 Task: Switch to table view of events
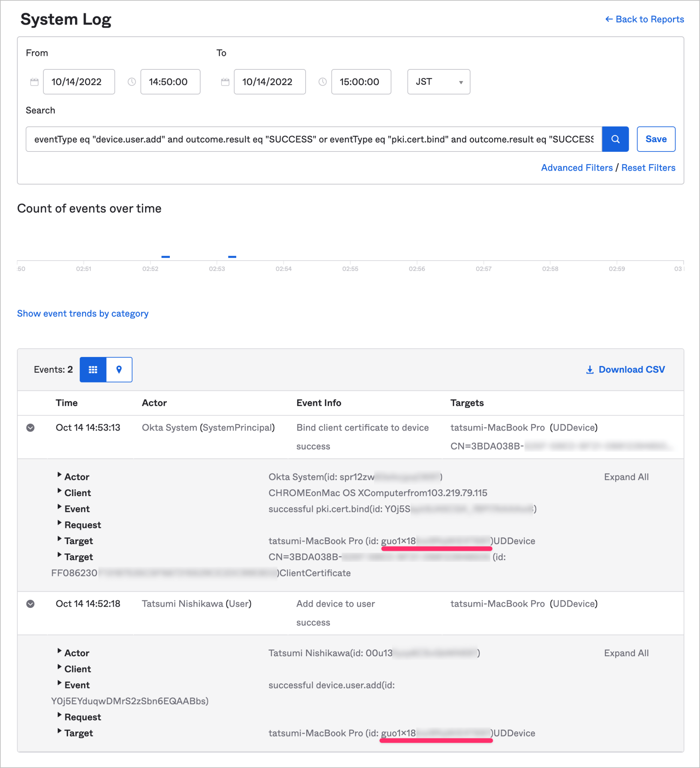(x=93, y=369)
